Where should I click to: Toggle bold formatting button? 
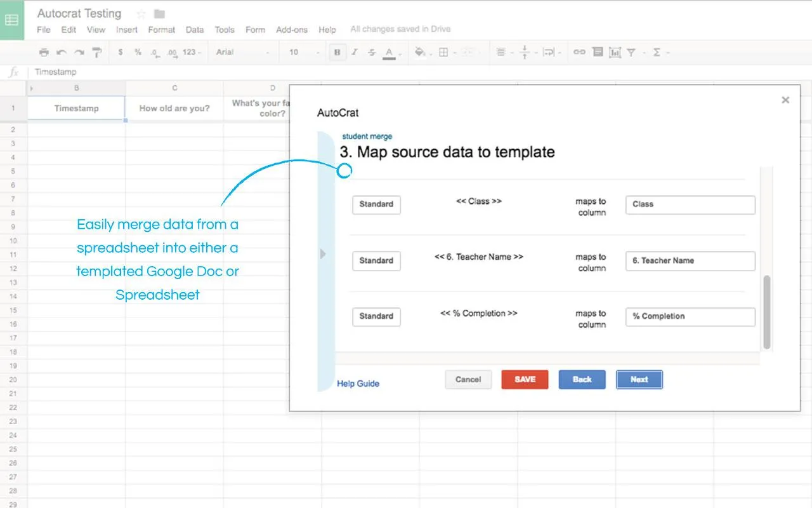pyautogui.click(x=337, y=52)
